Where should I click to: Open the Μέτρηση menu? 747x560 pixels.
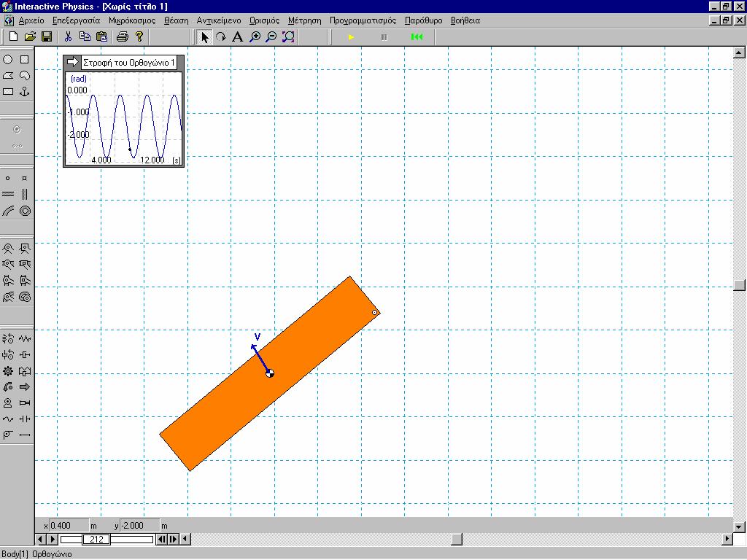pos(304,20)
